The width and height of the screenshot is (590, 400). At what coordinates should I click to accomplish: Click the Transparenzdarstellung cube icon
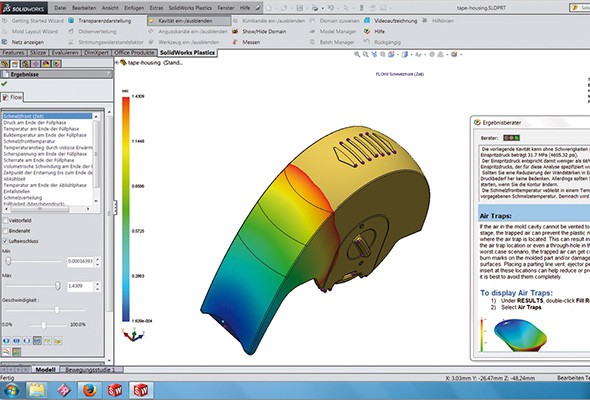tap(71, 21)
